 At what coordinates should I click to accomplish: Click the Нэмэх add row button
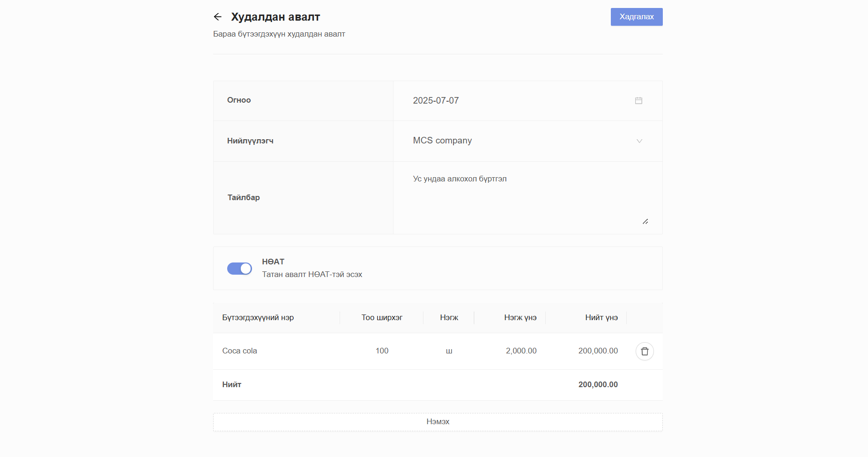(438, 422)
